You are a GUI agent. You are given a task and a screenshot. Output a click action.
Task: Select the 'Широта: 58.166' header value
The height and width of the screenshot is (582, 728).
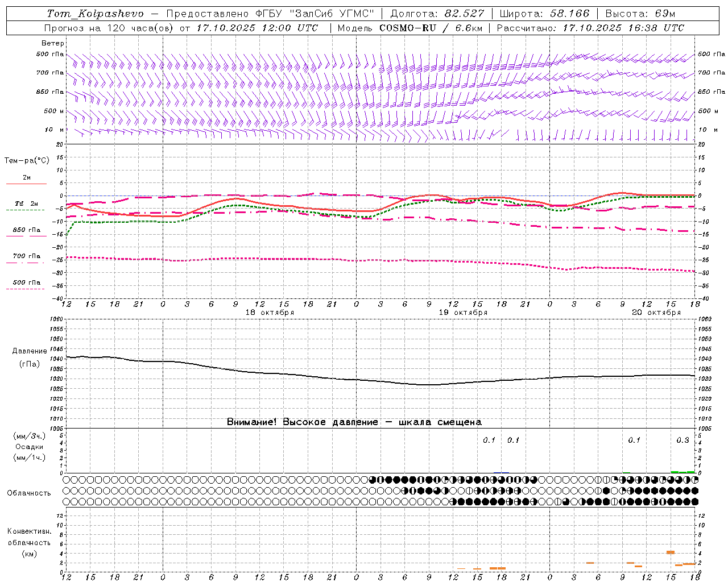pos(544,14)
